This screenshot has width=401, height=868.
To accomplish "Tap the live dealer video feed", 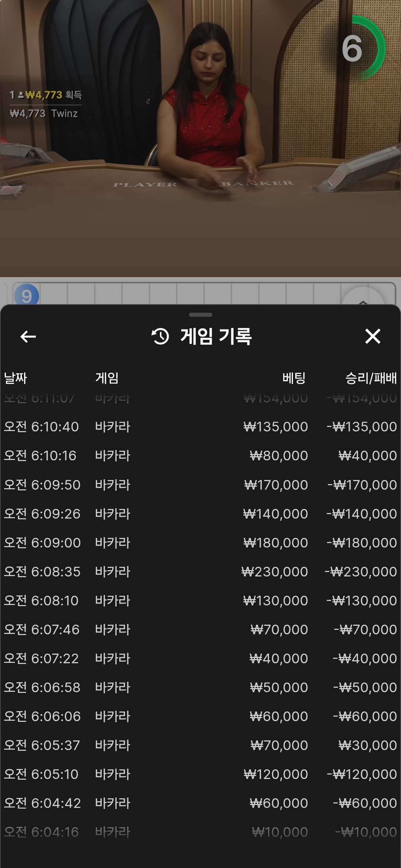I will click(200, 138).
